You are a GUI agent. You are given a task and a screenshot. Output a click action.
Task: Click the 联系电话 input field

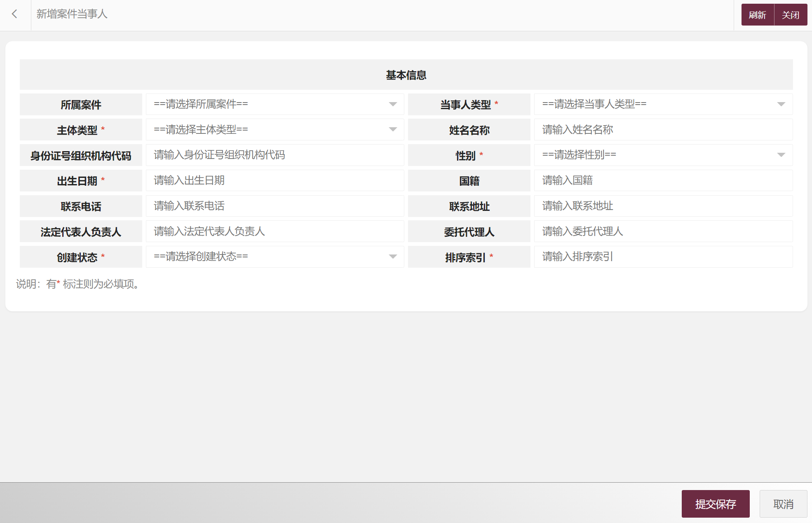[x=275, y=206]
